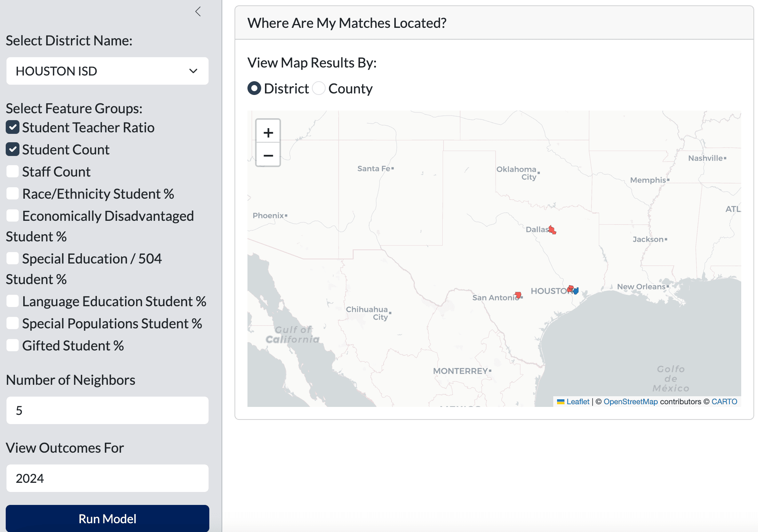Check Economically Disadvantaged Student % option
Screen dimensions: 758x532
13,216
